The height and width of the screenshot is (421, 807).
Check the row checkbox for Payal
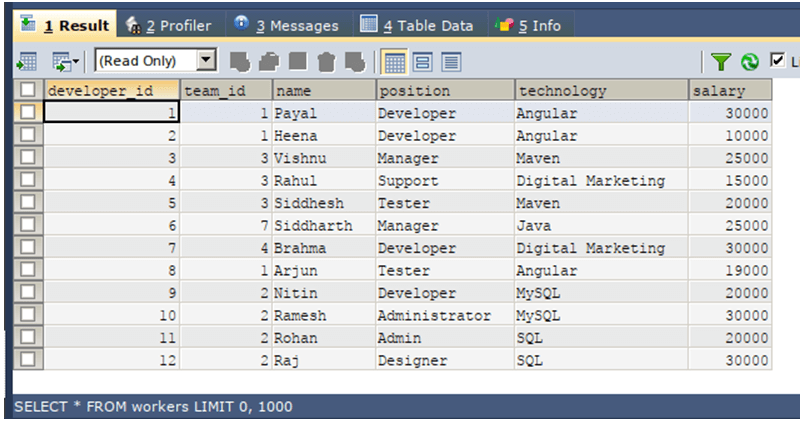(28, 112)
